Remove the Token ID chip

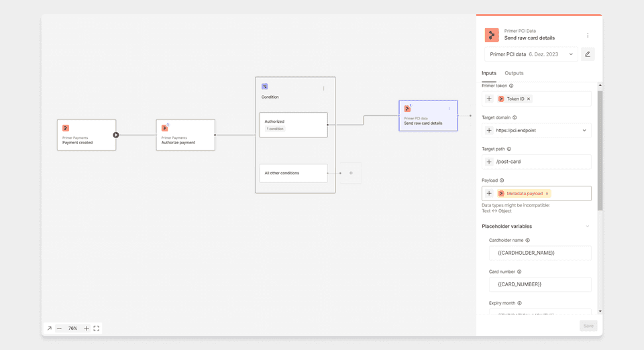point(529,99)
